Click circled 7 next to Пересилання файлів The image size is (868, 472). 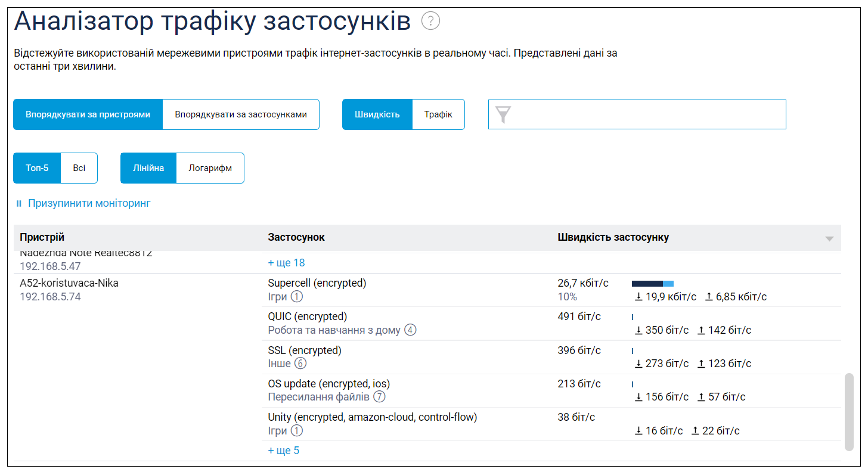click(x=379, y=397)
